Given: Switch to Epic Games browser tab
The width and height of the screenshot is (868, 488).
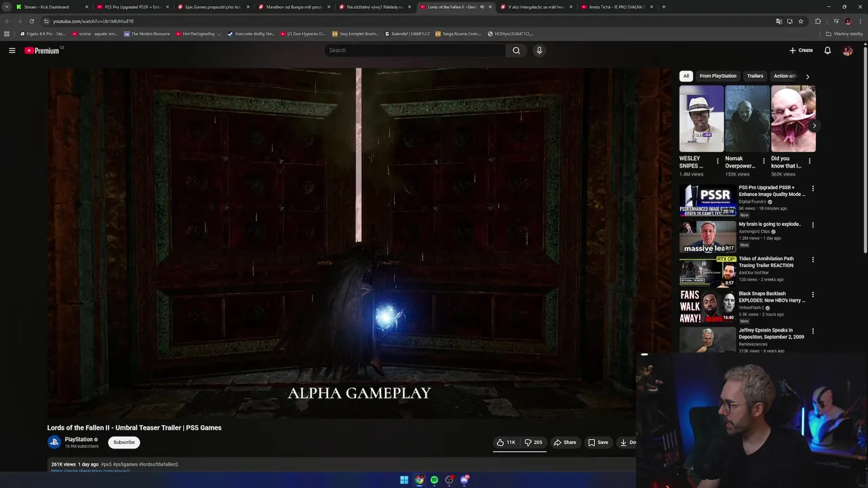Looking at the screenshot, I should [212, 7].
